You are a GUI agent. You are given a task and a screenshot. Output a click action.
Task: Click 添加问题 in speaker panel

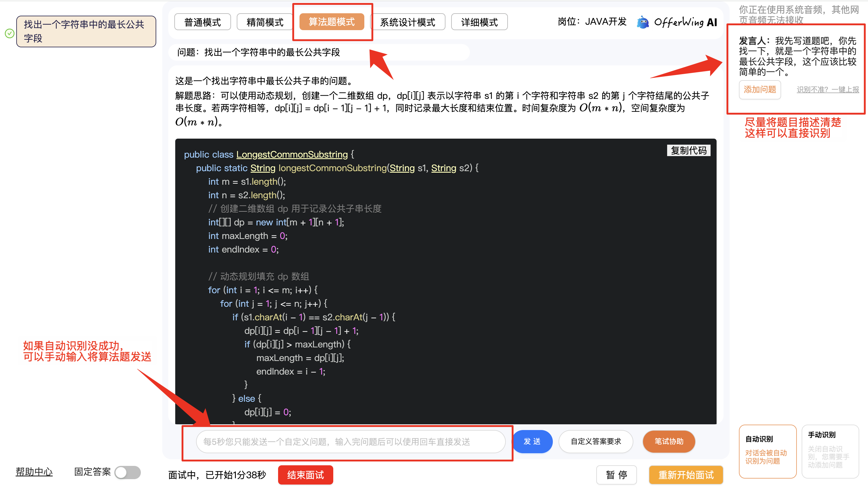[759, 90]
